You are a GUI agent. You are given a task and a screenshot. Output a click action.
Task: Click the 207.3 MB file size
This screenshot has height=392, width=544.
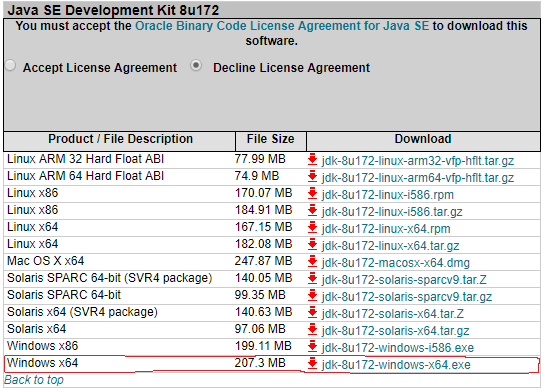[x=260, y=363]
